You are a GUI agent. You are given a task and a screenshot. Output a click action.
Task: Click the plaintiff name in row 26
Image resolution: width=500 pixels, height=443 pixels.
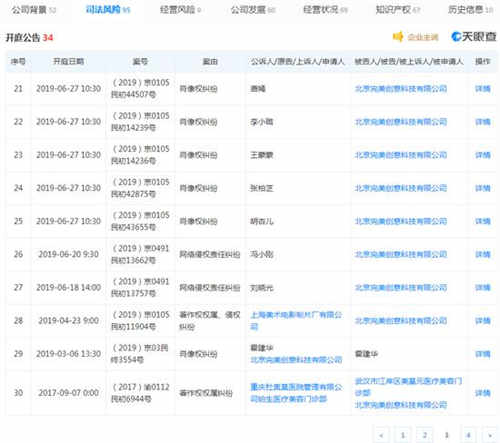coord(262,255)
